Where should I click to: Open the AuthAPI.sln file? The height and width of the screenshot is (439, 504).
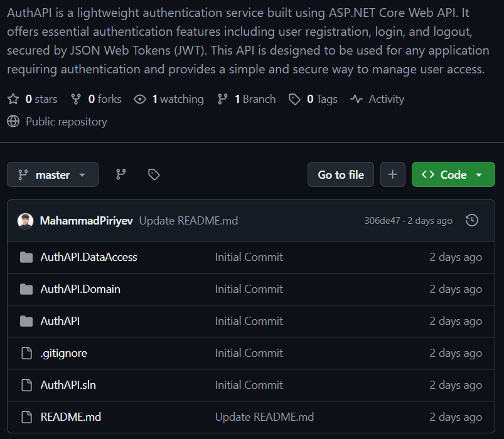coord(68,385)
